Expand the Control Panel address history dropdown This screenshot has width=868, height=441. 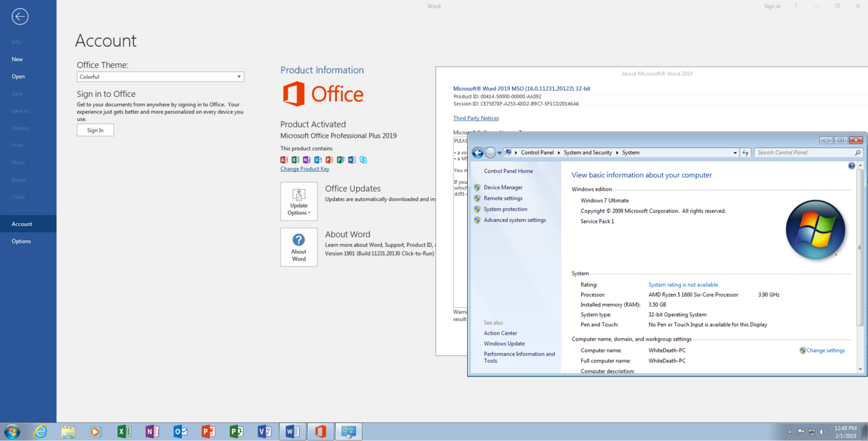735,153
